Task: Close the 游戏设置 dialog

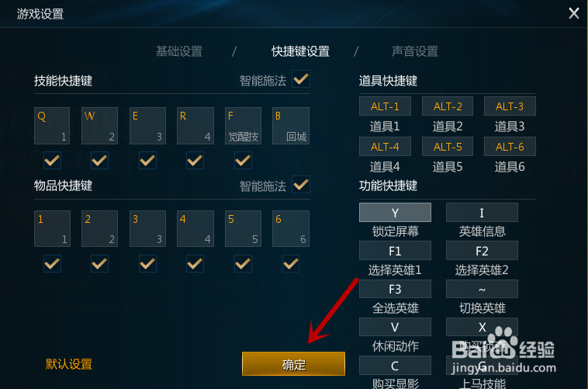Action: (x=574, y=13)
